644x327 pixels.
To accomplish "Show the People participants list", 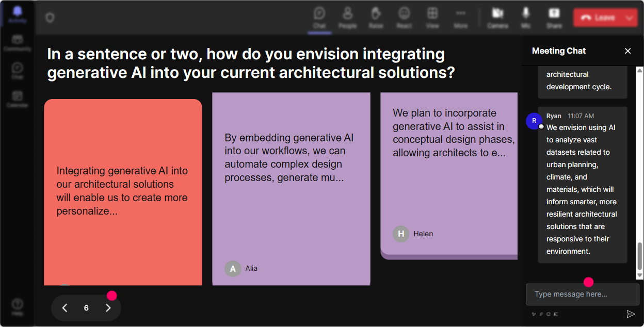I will [x=348, y=18].
